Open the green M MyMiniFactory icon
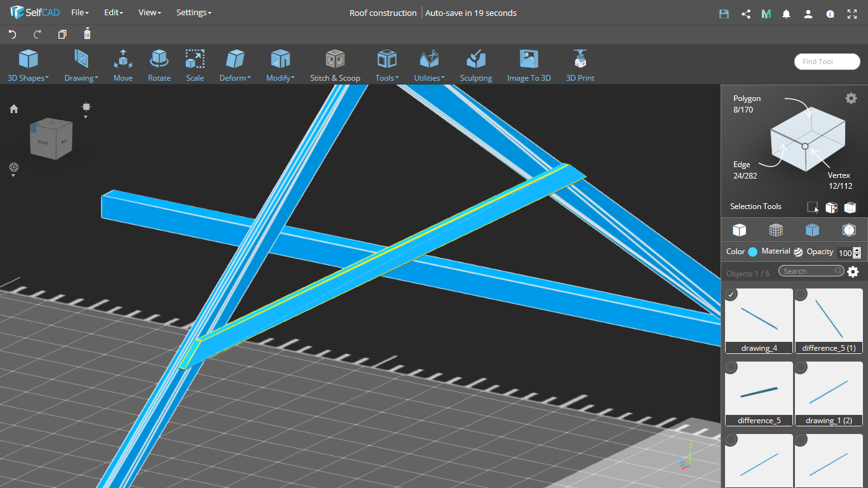The width and height of the screenshot is (868, 488). [x=766, y=13]
